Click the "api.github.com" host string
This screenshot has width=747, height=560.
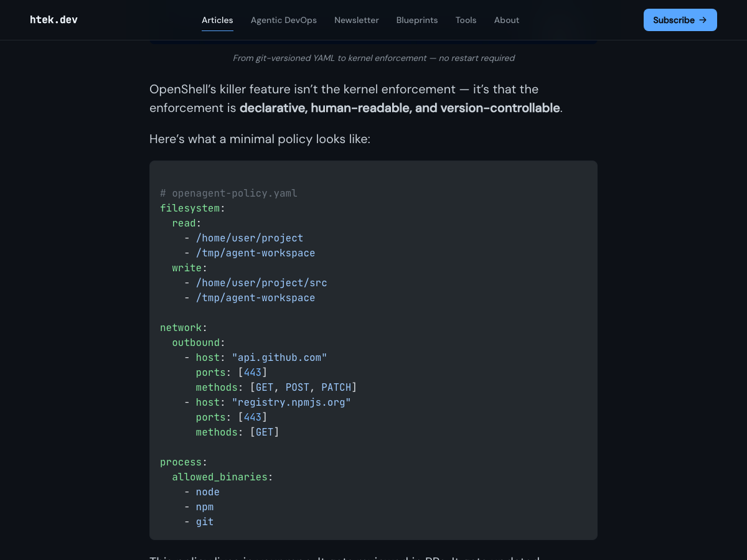click(280, 357)
